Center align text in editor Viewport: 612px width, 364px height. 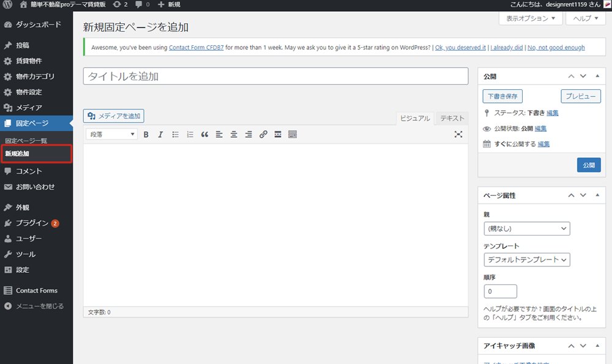(234, 135)
